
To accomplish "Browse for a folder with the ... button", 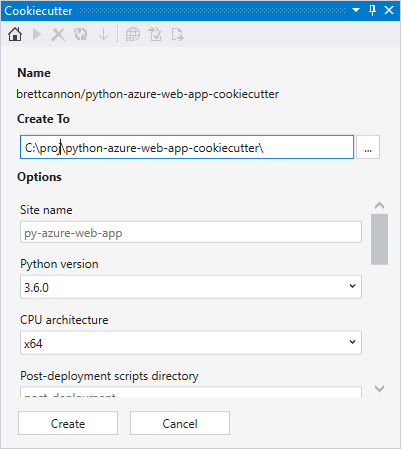I will click(368, 147).
